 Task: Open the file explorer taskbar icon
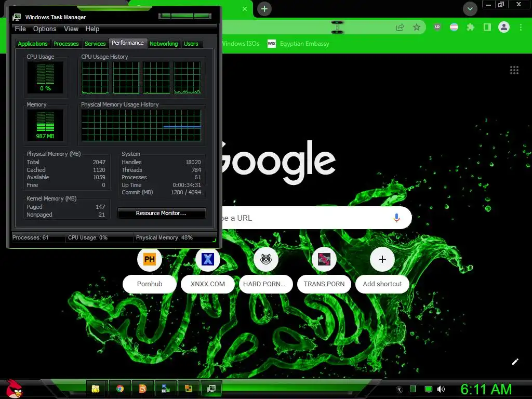[x=96, y=389]
